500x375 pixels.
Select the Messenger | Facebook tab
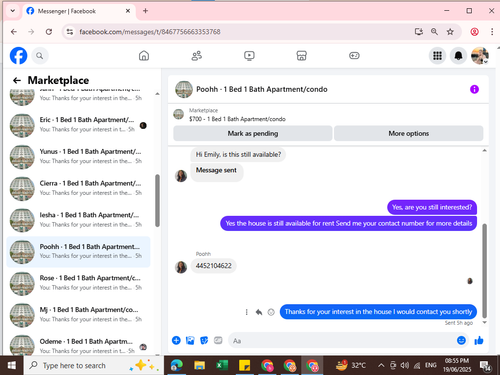coord(79,11)
